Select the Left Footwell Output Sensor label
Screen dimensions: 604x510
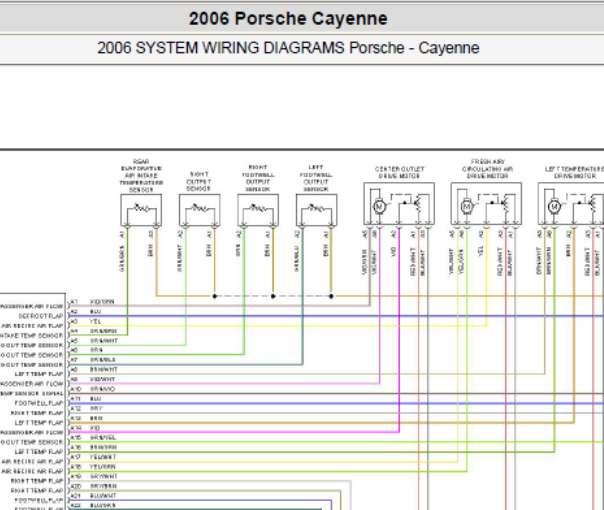click(x=316, y=178)
